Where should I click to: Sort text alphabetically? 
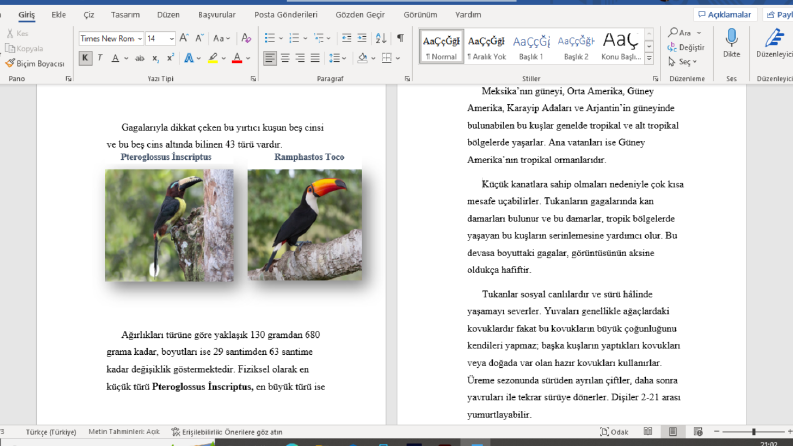pos(381,38)
